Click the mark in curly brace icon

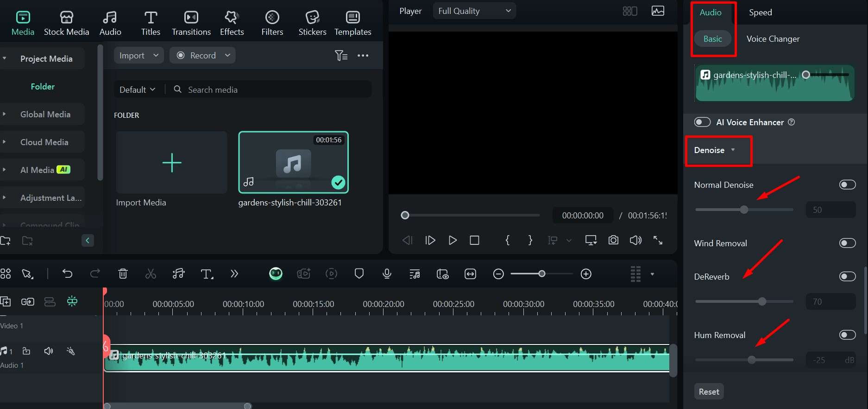(x=508, y=240)
